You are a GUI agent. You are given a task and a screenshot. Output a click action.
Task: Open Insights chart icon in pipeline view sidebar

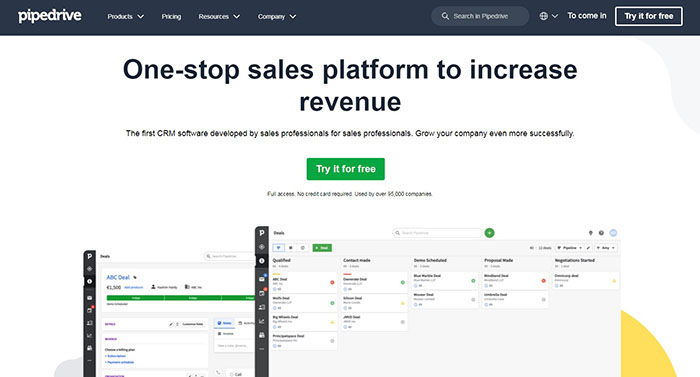coord(262,321)
